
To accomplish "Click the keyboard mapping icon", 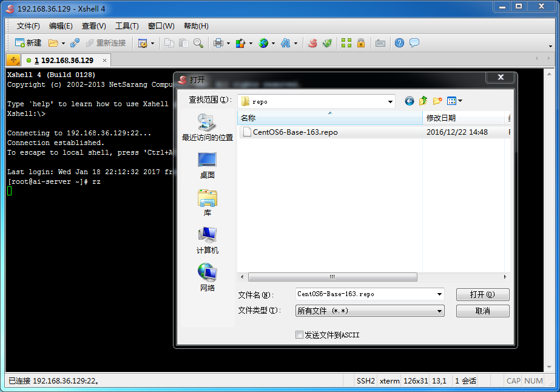I will 380,43.
